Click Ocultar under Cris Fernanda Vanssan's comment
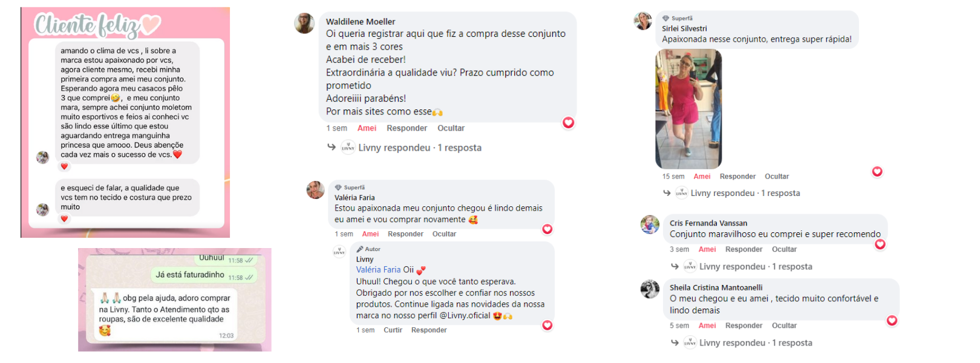The width and height of the screenshot is (980, 363). 784,249
